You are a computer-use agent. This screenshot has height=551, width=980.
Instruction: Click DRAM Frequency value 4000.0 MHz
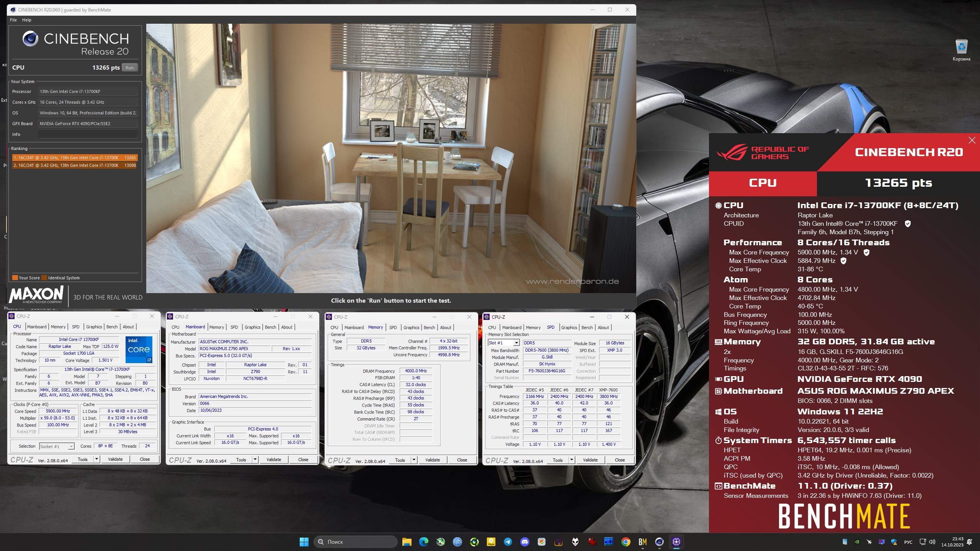click(x=416, y=371)
